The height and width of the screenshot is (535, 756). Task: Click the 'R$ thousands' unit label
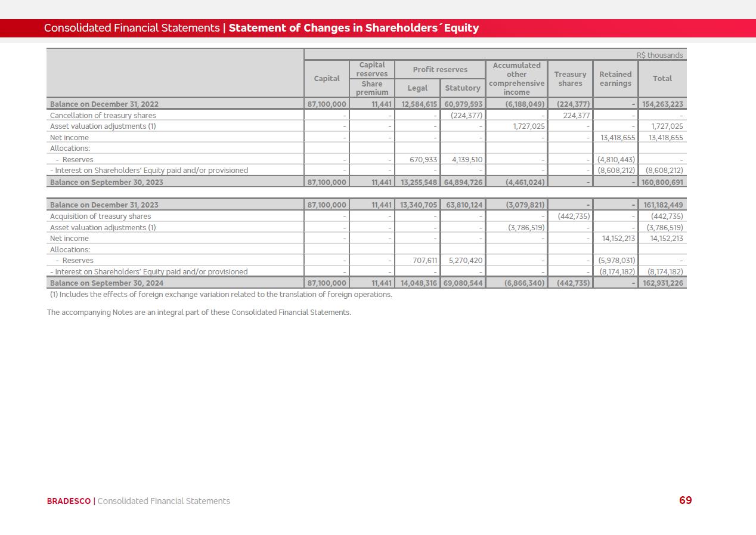[x=659, y=55]
